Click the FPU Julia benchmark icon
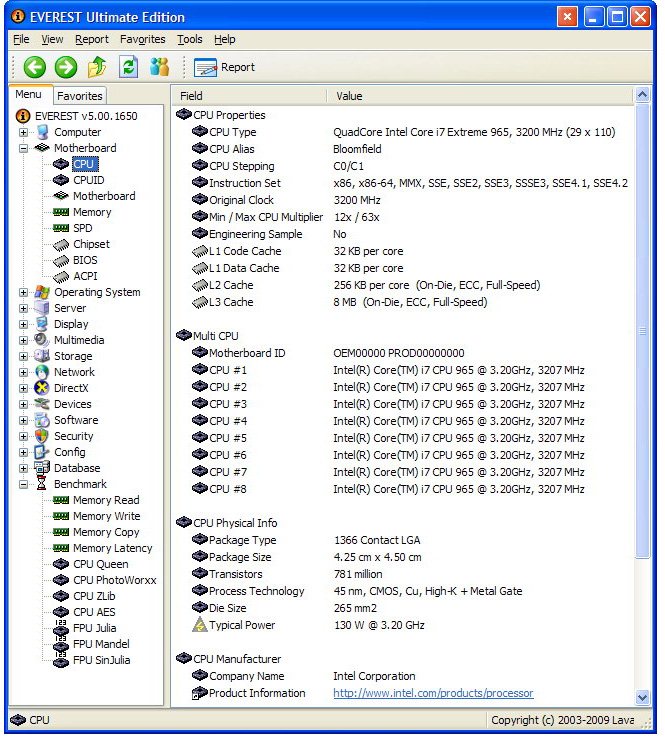This screenshot has height=738, width=665. (x=61, y=627)
